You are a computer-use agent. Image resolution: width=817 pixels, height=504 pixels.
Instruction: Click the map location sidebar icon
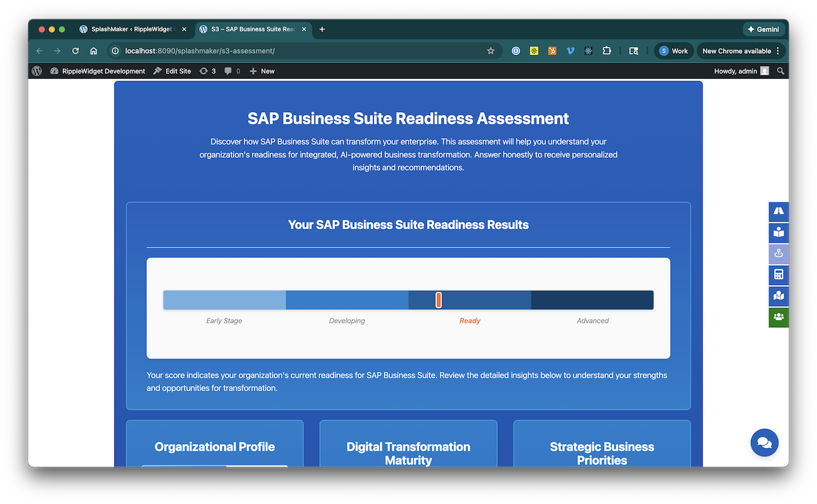[779, 296]
